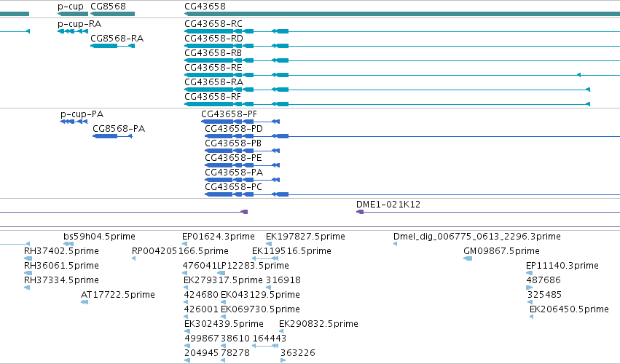Viewport: 620px width, 364px height.
Task: Pick transcript CG43658-RD
Action: pyautogui.click(x=213, y=39)
